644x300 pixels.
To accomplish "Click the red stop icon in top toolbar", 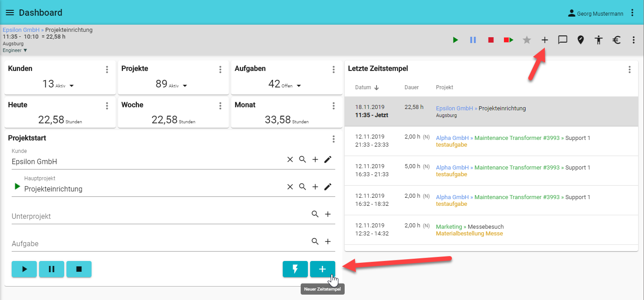I will 491,40.
